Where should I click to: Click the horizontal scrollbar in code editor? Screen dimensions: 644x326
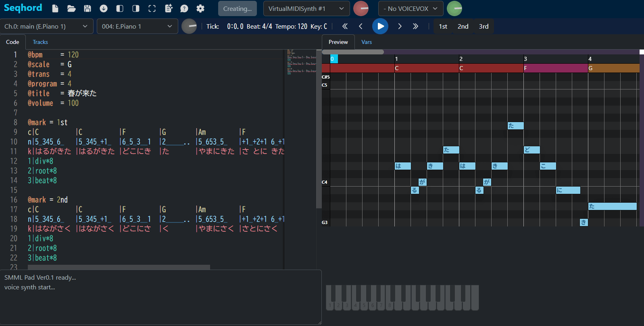click(x=119, y=267)
